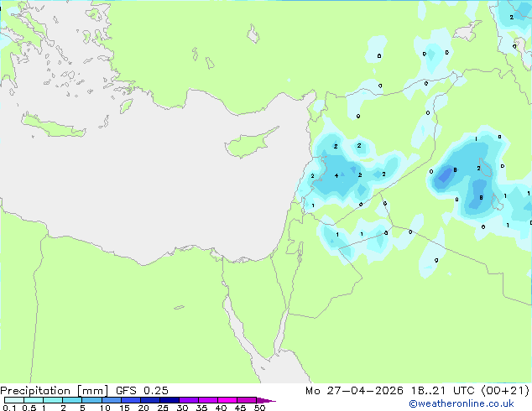Viewport: 532px width, 411px height.
Task: Click the 'GFS 0.25' model label
Action: [x=142, y=391]
